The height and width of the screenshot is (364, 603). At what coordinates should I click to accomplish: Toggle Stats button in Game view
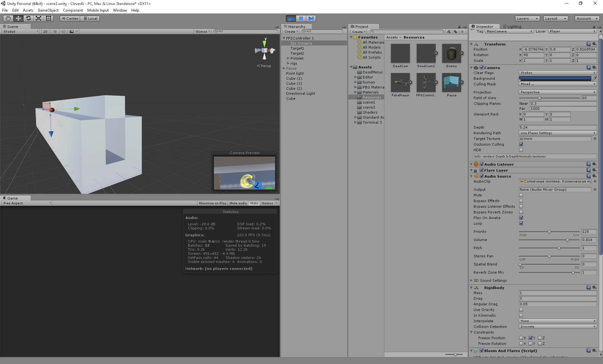[254, 203]
